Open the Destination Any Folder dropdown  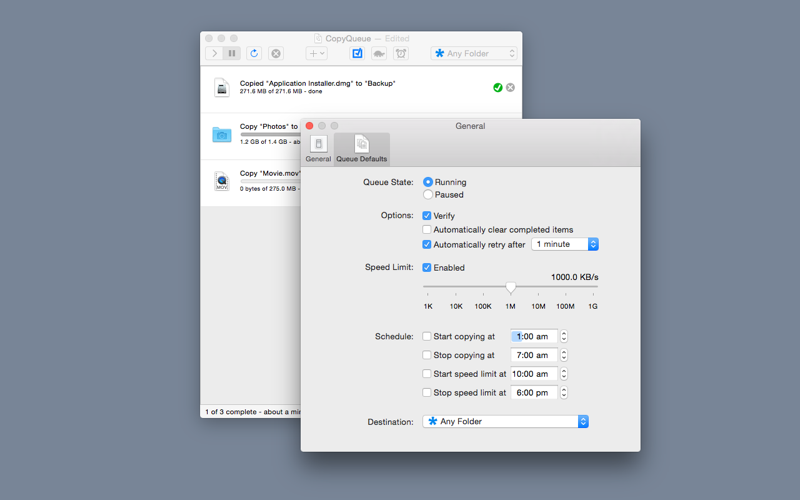tap(506, 421)
